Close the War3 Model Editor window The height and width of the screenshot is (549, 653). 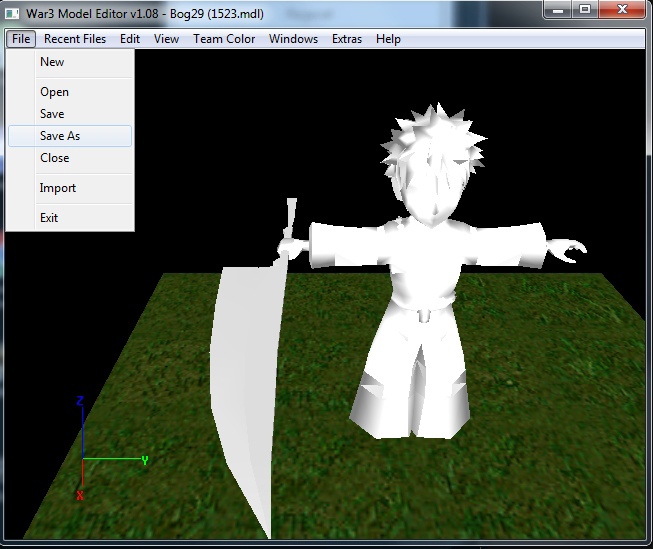622,9
